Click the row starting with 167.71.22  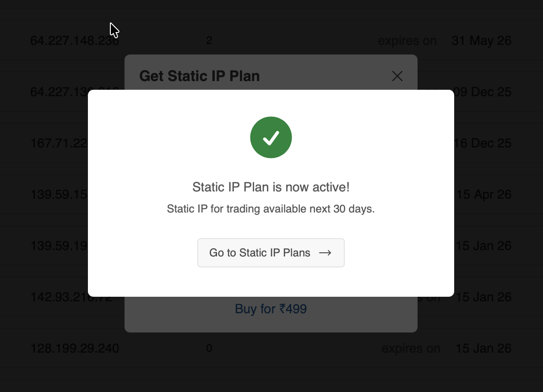coord(60,143)
